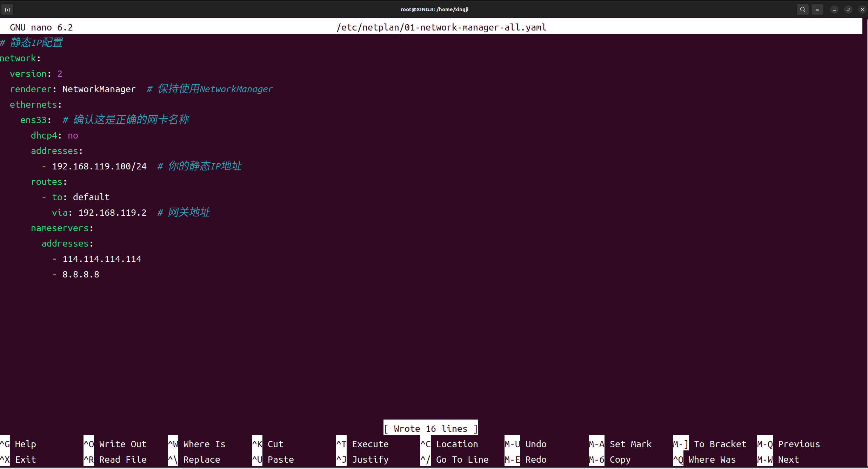Place cursor on IP address 192.168.119.100/24
The height and width of the screenshot is (469, 868).
click(99, 166)
